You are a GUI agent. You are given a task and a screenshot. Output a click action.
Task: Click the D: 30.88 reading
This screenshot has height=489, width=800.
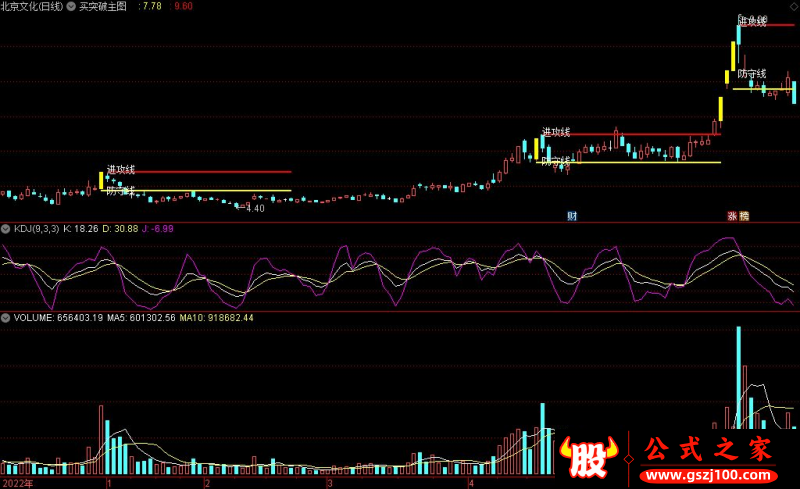120,229
